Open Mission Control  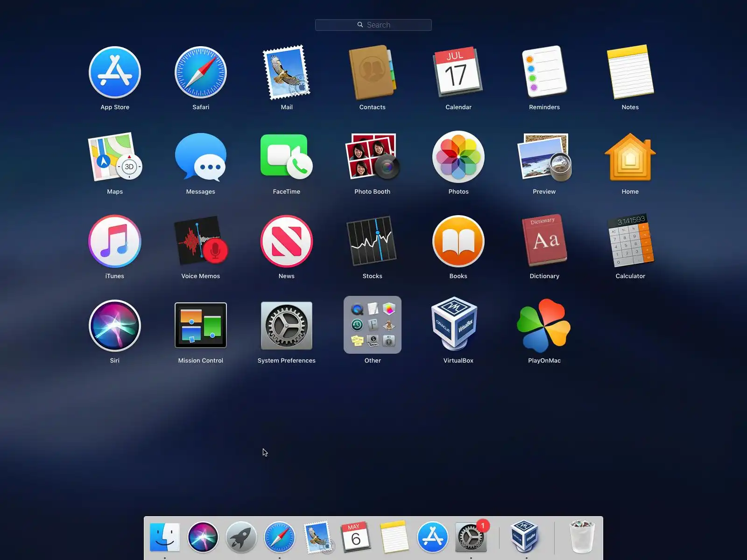point(201,326)
